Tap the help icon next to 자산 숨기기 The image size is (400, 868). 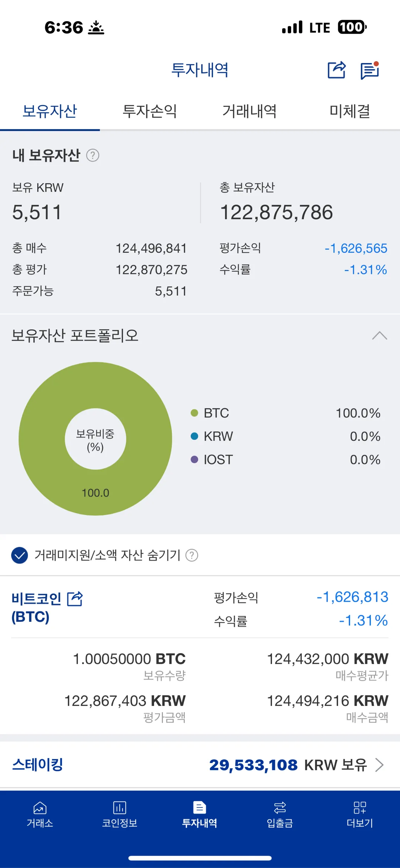191,555
